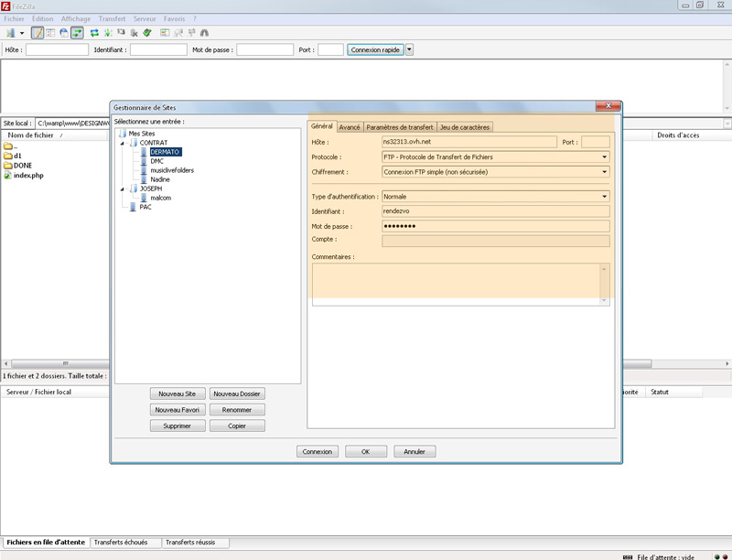Screen dimensions: 732x560
Task: Select the DONE folder in local files
Action: (x=23, y=166)
